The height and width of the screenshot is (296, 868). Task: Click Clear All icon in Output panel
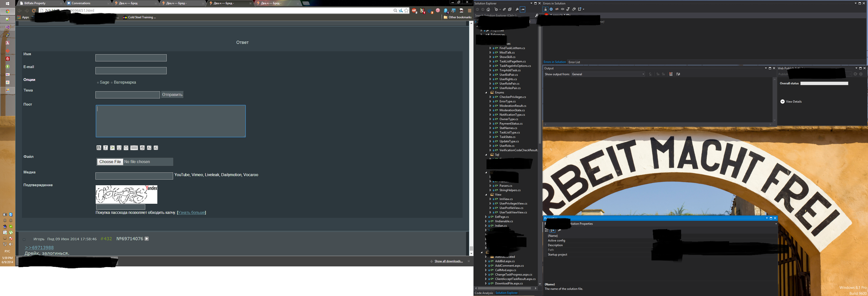pos(671,74)
